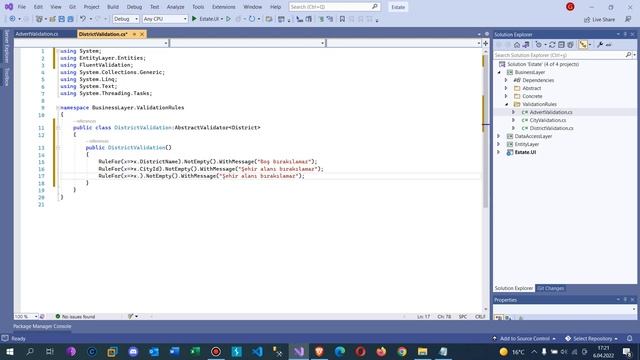Viewport: 640px width, 360px height.
Task: Click the CRLF line ending indicator
Action: tap(480, 316)
